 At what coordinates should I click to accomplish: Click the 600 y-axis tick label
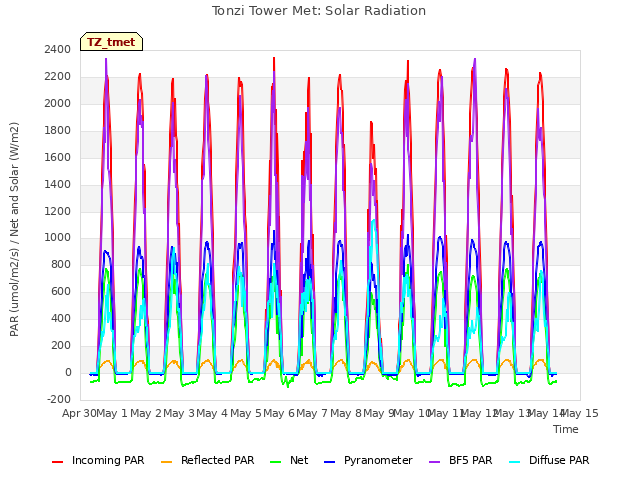pyautogui.click(x=61, y=291)
